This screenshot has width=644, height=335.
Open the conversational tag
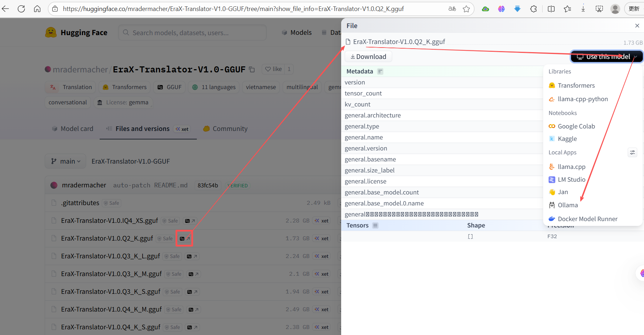[68, 102]
